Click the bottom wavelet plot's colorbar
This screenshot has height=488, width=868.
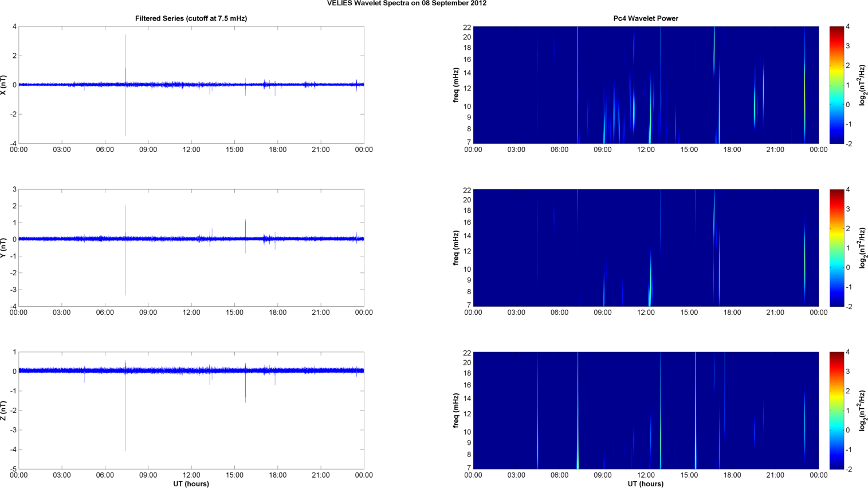pyautogui.click(x=836, y=411)
